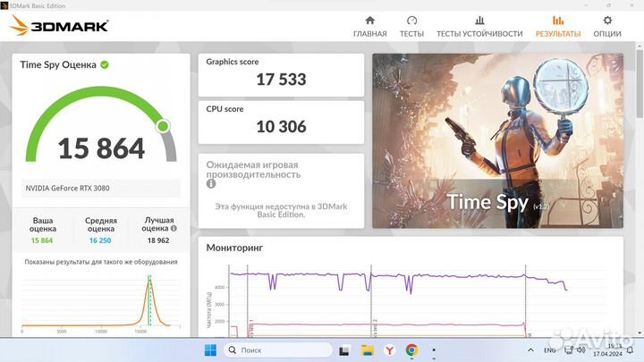
Task: Click the score distribution chart peak
Action: click(x=149, y=279)
